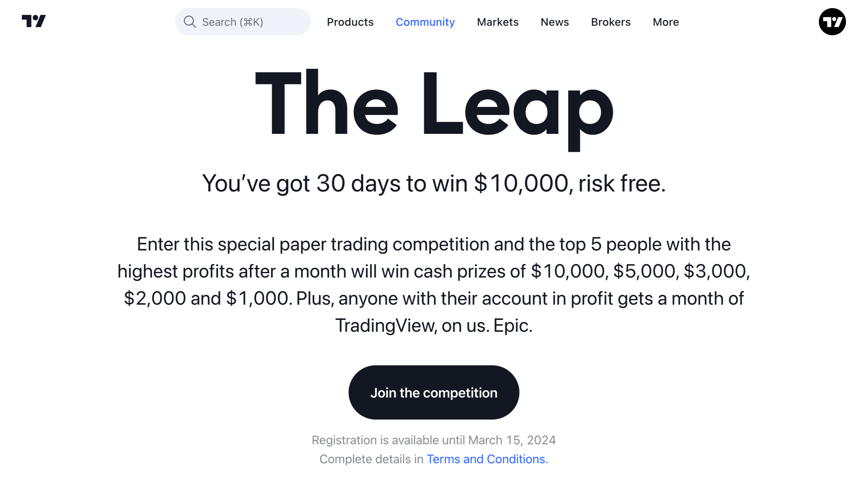Expand the More navigation menu

[665, 22]
